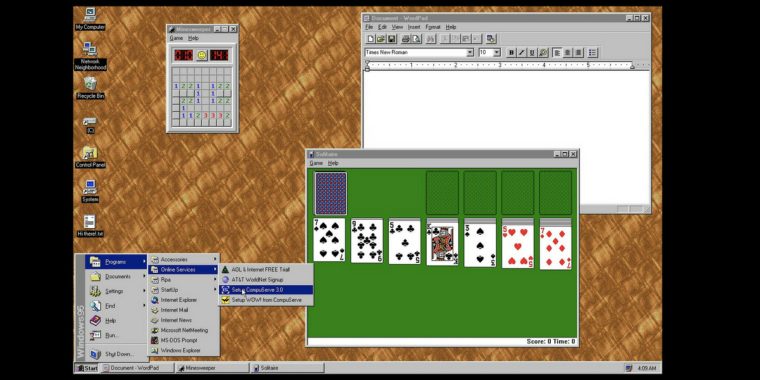Open AOL & Internet FREE Trial entry
Viewport: 760px width, 380px height.
pyautogui.click(x=266, y=269)
